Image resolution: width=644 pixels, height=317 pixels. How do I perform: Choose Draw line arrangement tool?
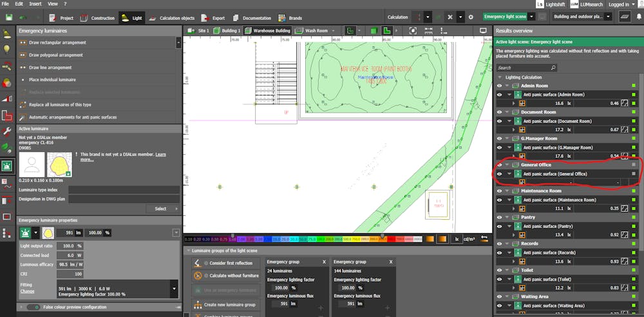tap(50, 67)
